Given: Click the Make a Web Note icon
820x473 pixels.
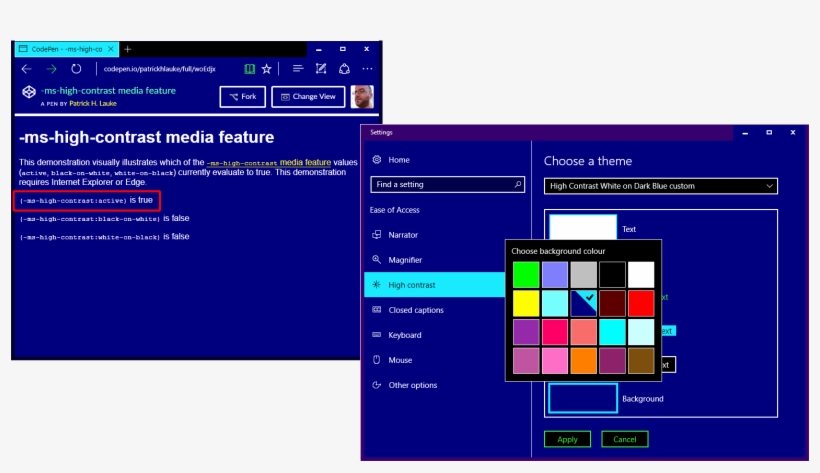Looking at the screenshot, I should pos(321,69).
